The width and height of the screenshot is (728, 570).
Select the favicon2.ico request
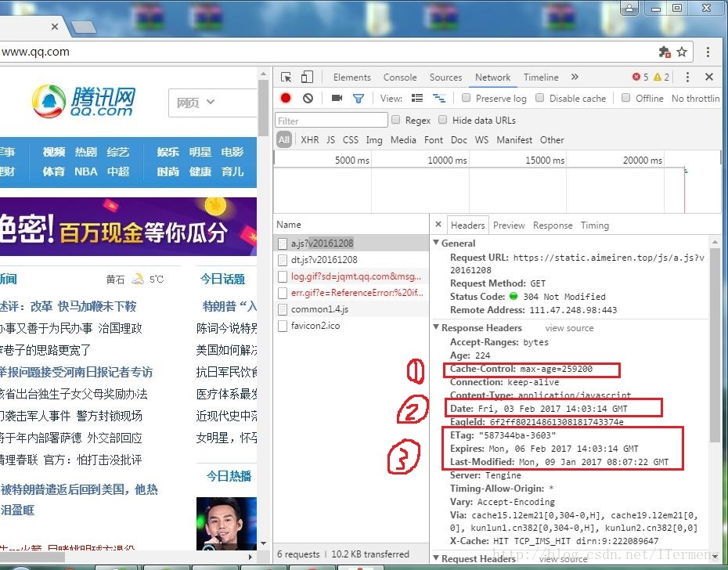pos(351,326)
